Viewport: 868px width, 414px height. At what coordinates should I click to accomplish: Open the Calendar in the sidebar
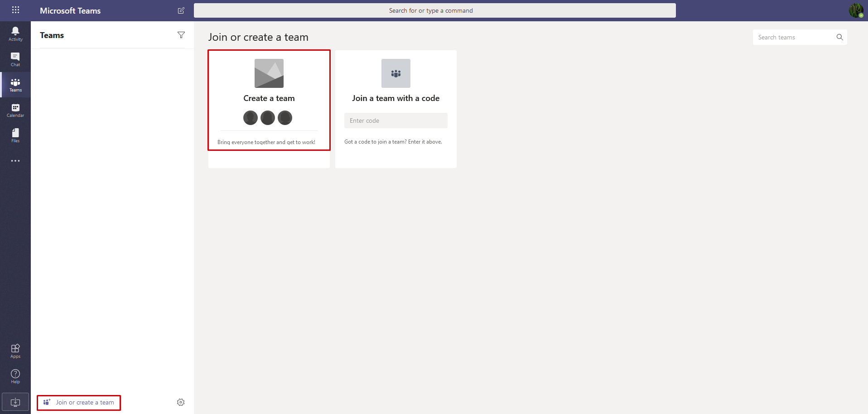[x=15, y=110]
